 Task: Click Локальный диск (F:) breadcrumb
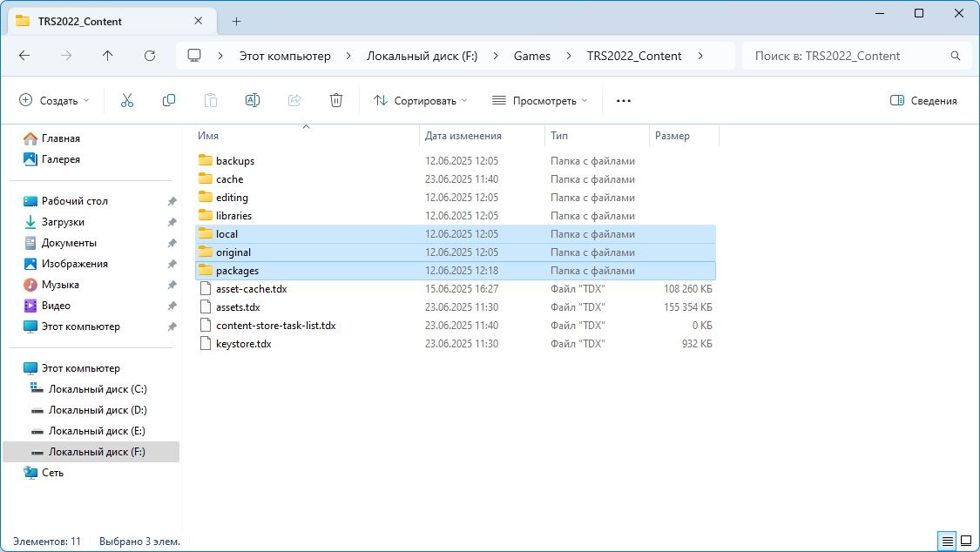(x=422, y=56)
